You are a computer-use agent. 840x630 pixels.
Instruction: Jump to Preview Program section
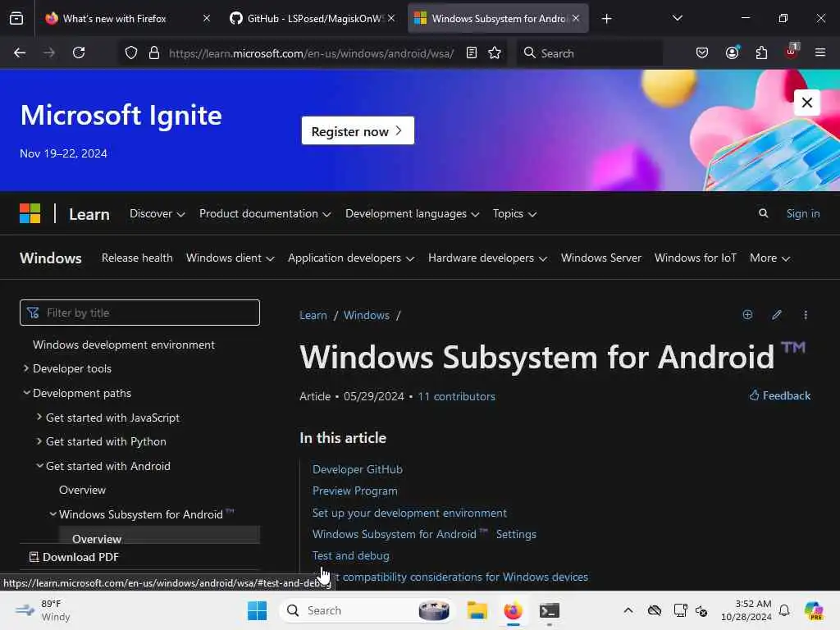354,491
